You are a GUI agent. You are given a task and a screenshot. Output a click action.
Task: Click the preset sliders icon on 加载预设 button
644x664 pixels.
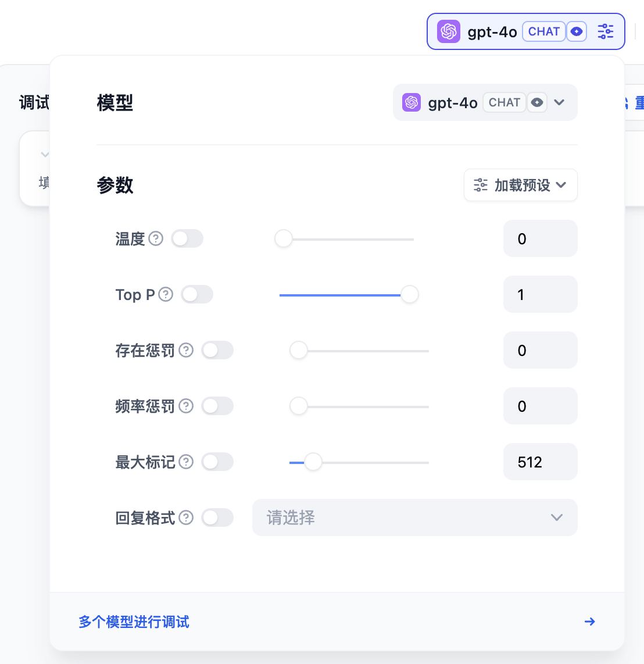point(481,184)
